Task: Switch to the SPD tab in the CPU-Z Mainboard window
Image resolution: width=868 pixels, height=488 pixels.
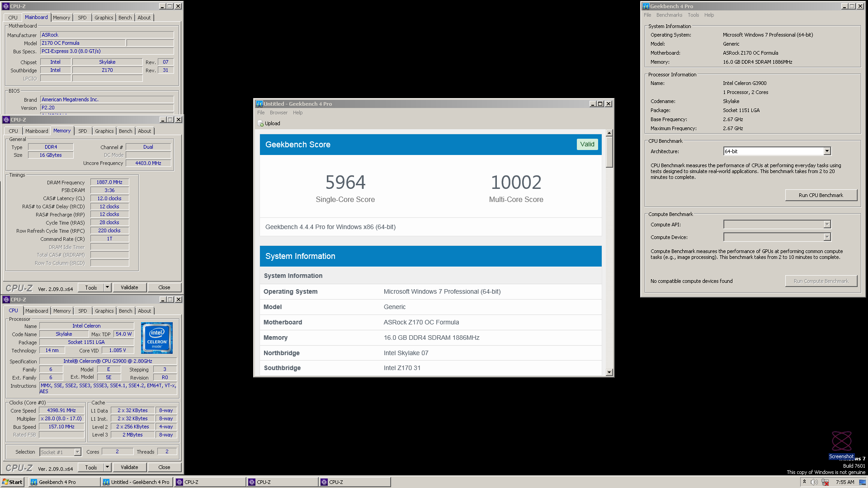Action: [82, 18]
